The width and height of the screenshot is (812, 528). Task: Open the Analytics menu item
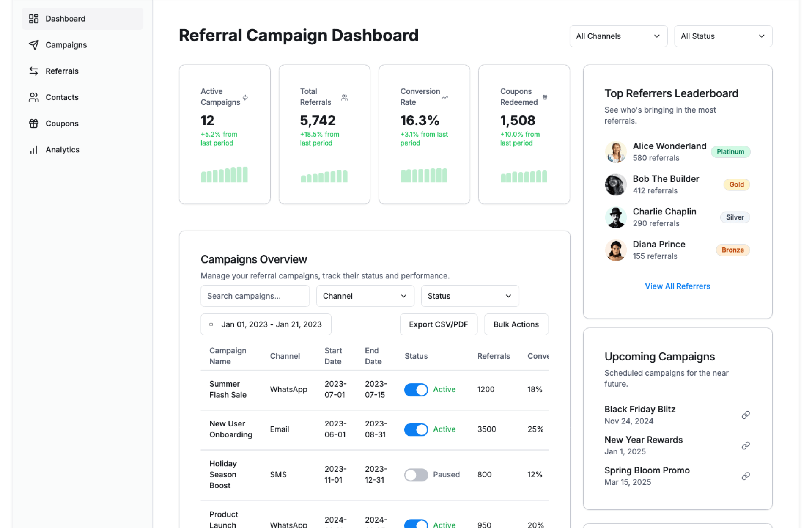coord(62,150)
